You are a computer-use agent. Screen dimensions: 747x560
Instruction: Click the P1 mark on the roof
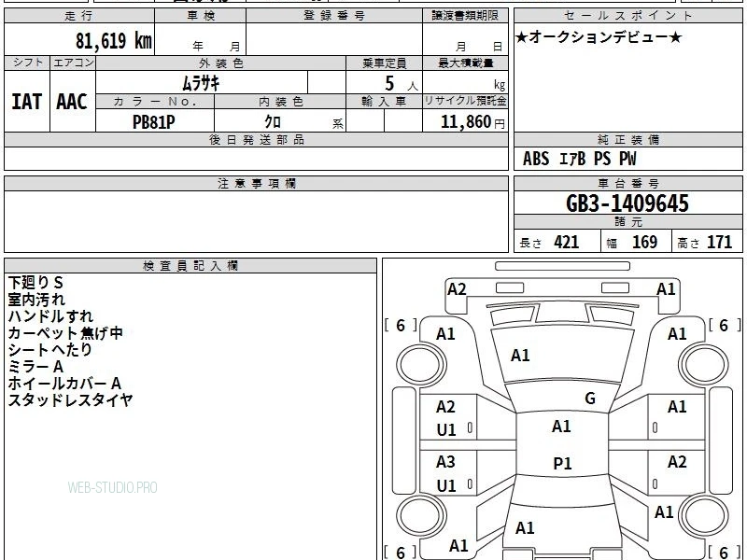pyautogui.click(x=562, y=463)
